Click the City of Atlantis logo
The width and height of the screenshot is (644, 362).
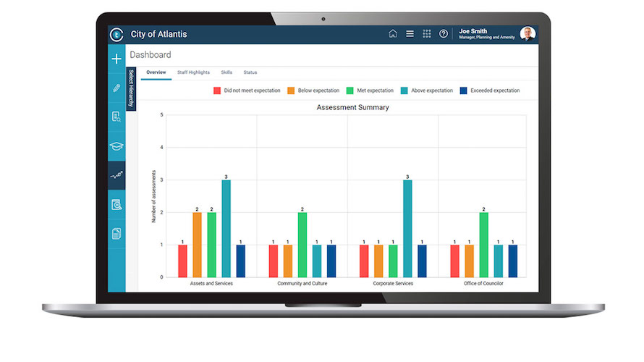[116, 34]
